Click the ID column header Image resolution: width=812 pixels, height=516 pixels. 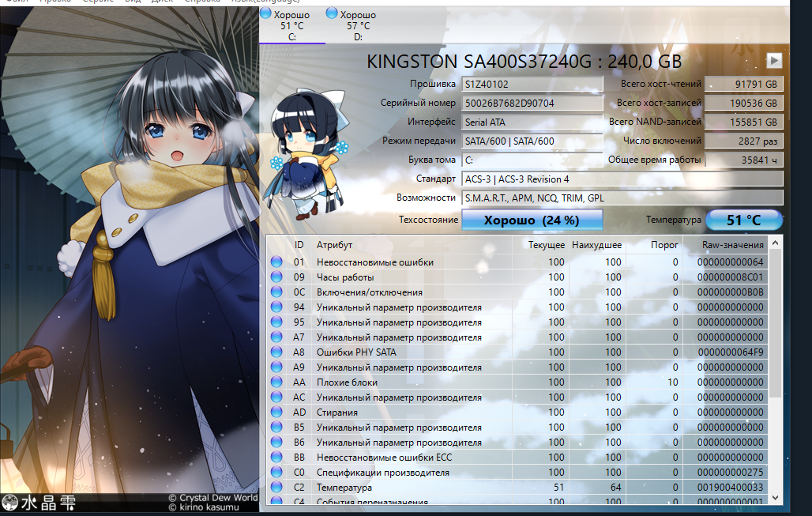pos(299,244)
